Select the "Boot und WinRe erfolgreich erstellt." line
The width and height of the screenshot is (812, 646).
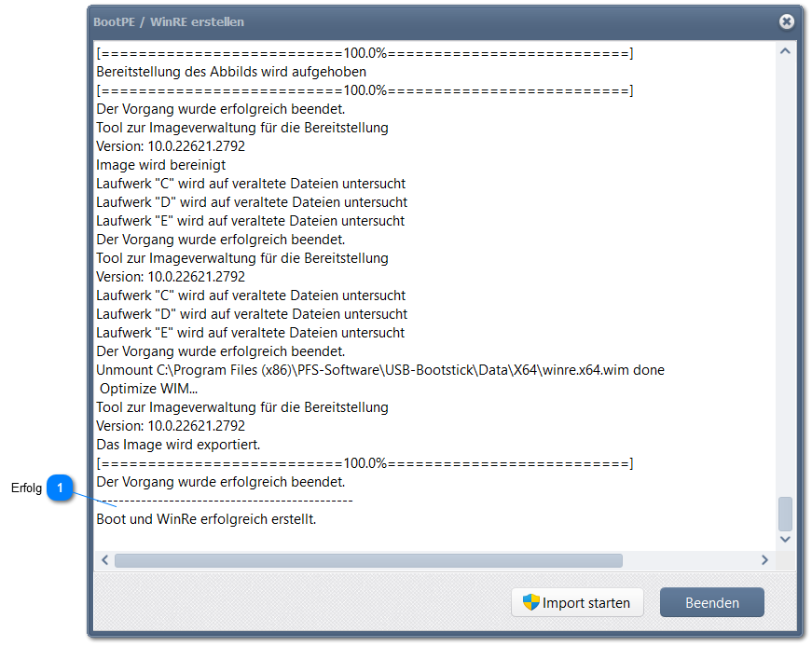(206, 519)
